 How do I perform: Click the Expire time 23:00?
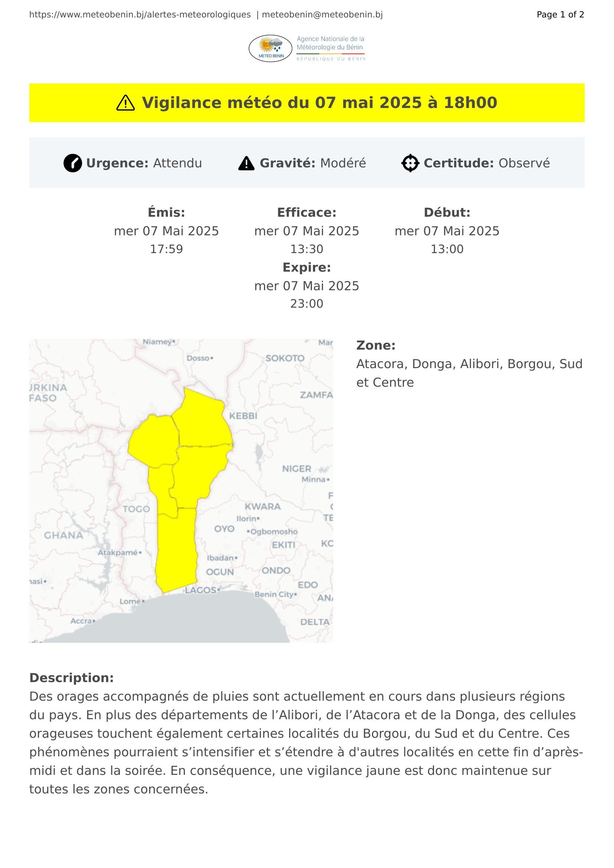pyautogui.click(x=307, y=304)
